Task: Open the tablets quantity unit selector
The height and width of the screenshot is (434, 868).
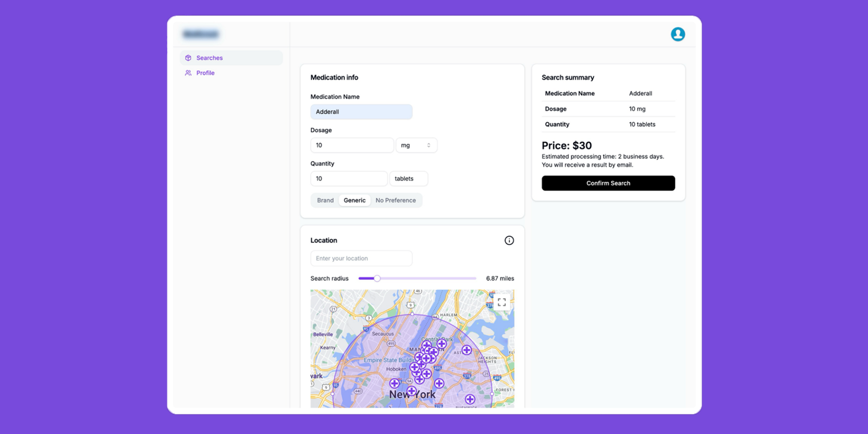Action: click(x=408, y=178)
